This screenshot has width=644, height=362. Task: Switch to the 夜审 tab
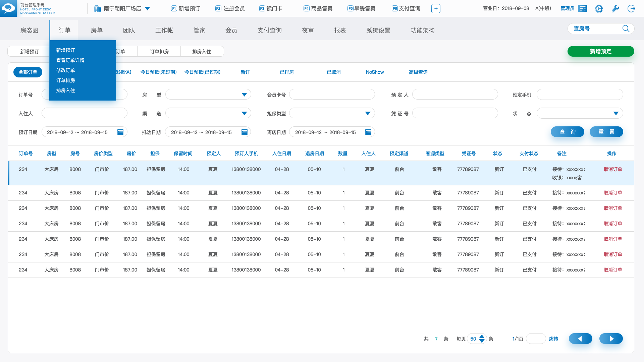[308, 31]
